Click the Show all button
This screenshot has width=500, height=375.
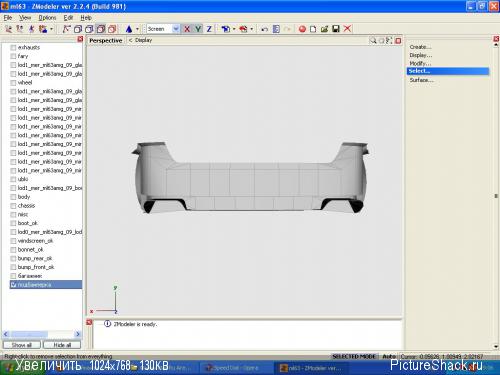point(22,345)
